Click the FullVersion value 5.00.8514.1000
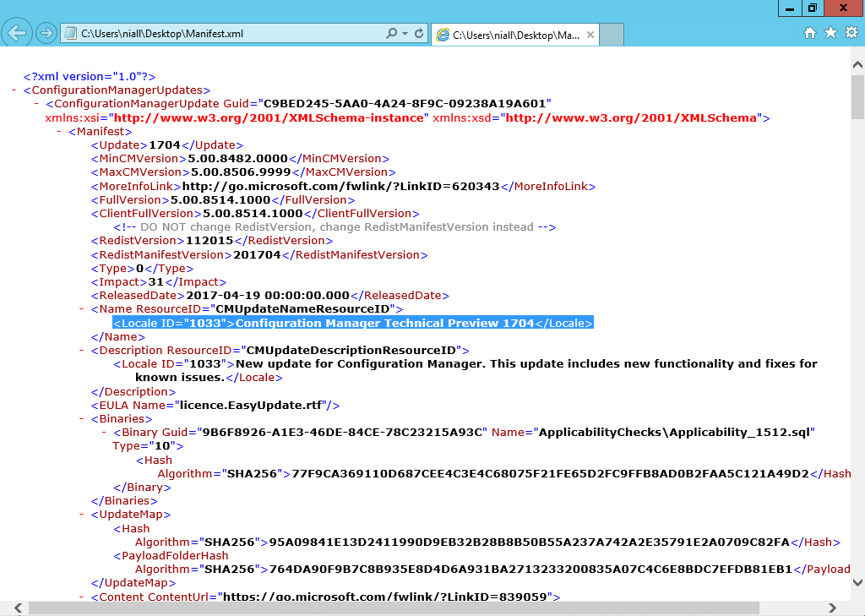 coord(220,199)
